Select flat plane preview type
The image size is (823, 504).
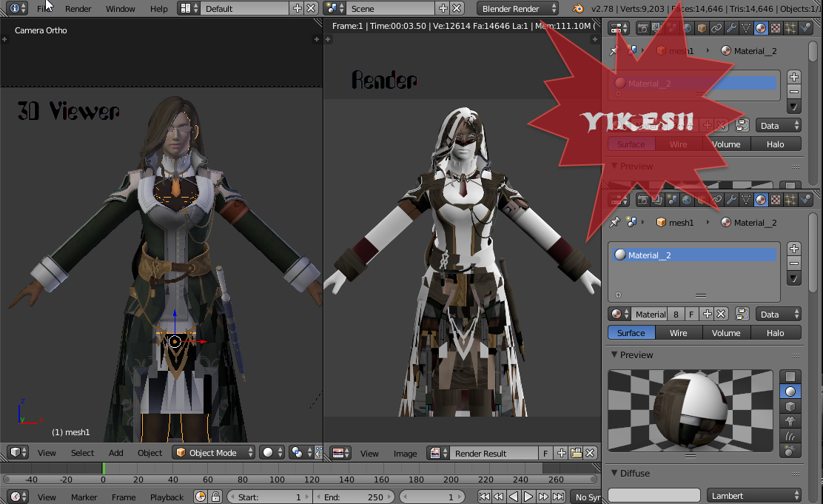click(790, 377)
